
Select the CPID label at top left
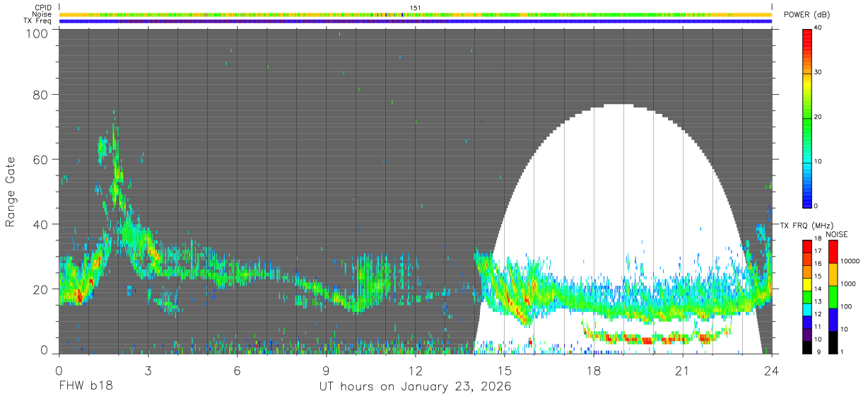click(44, 8)
